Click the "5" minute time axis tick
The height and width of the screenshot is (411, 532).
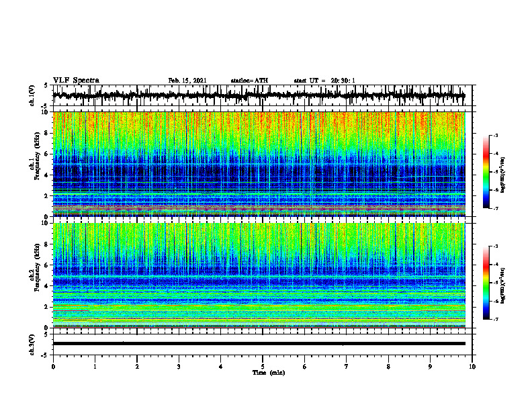click(x=263, y=367)
